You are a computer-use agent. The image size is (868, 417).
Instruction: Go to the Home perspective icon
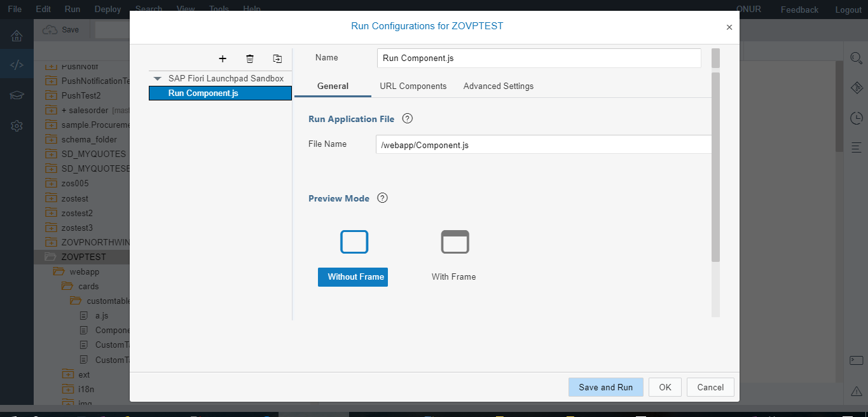coord(17,35)
